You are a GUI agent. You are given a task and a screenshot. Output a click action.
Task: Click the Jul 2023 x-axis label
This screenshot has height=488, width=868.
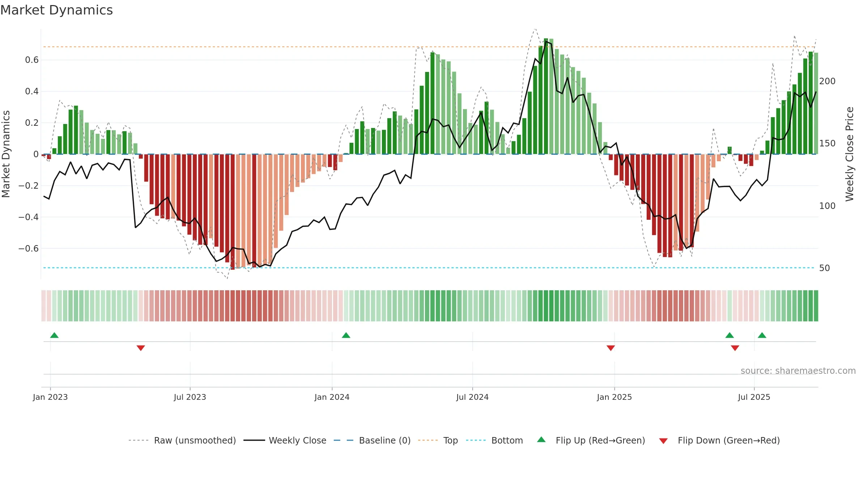(190, 397)
